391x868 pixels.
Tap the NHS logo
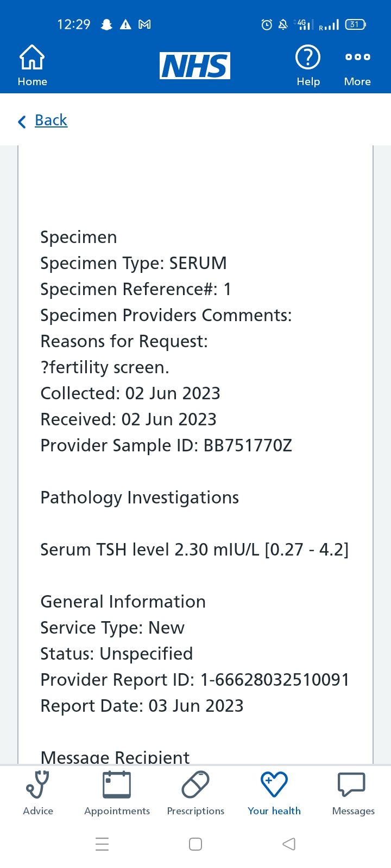click(x=195, y=66)
